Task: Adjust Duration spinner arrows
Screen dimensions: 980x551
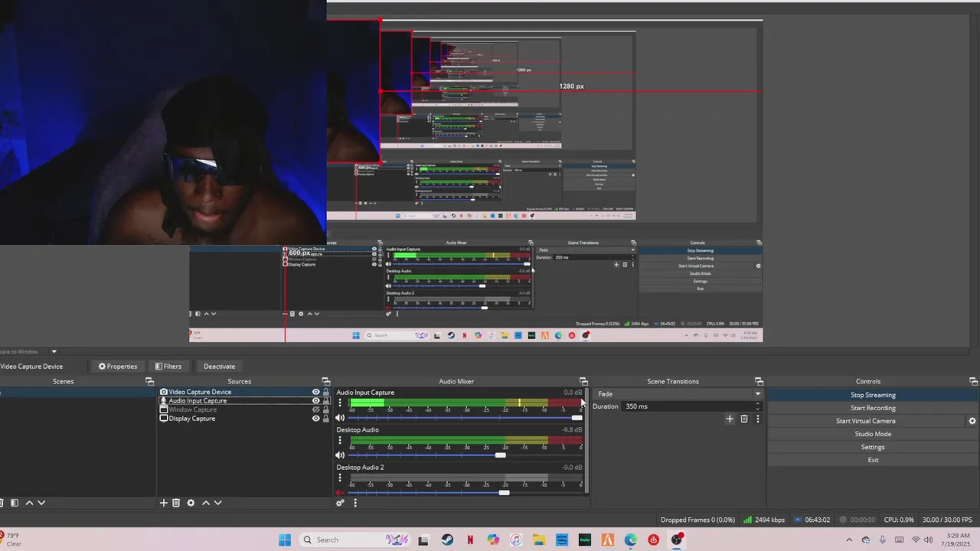Action: coord(758,406)
